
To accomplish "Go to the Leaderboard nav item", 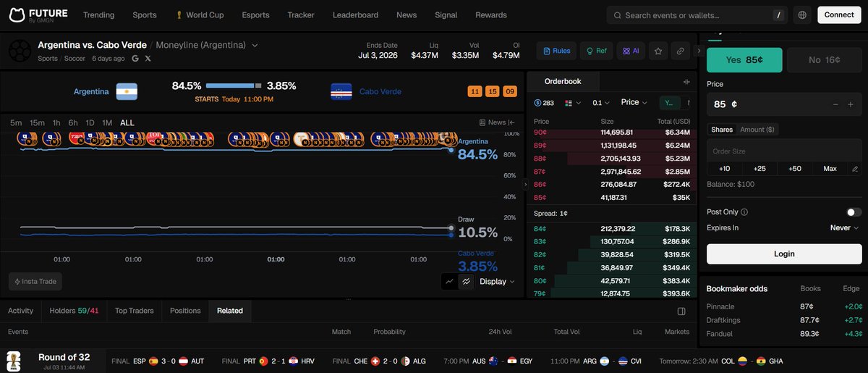I will click(355, 14).
